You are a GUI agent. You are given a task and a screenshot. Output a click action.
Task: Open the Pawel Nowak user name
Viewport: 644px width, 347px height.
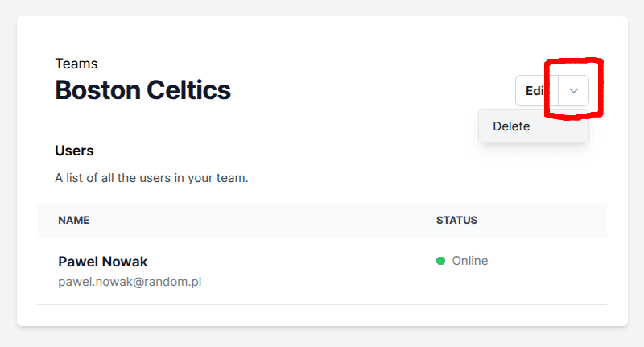[103, 262]
